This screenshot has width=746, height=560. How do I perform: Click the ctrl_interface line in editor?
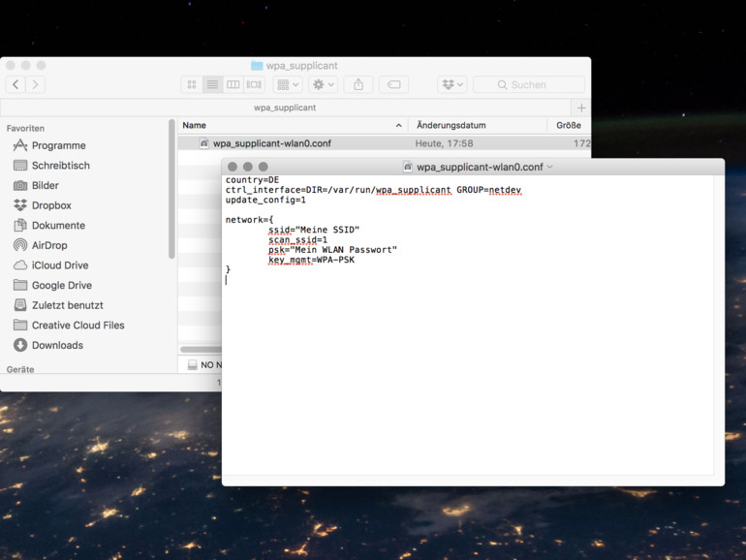pos(373,190)
